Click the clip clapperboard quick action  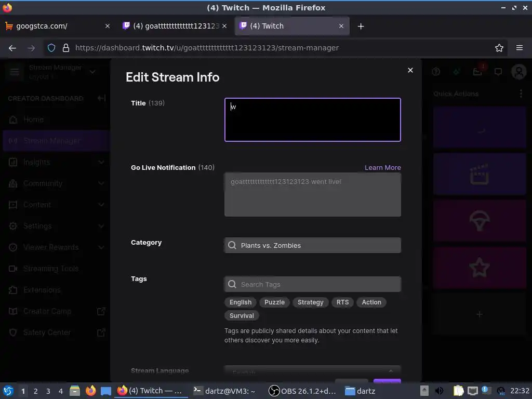(x=480, y=174)
